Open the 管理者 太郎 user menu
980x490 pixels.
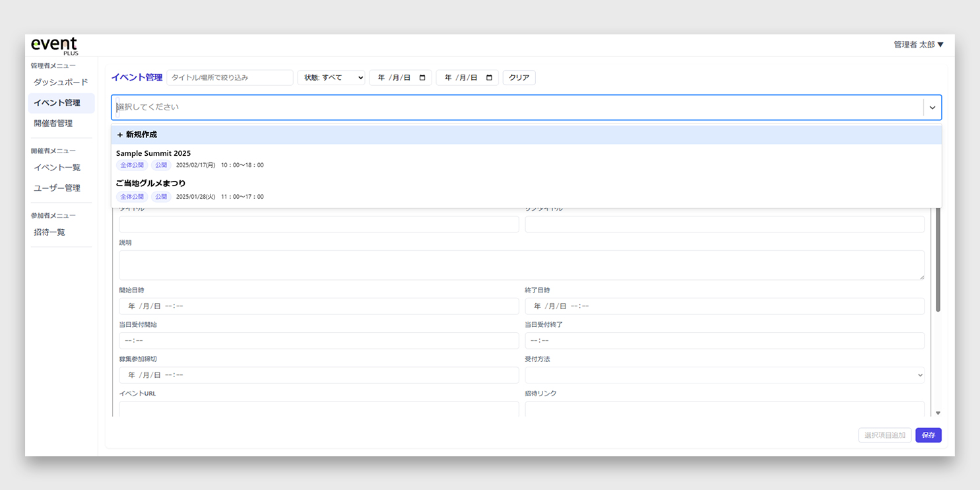pyautogui.click(x=918, y=45)
